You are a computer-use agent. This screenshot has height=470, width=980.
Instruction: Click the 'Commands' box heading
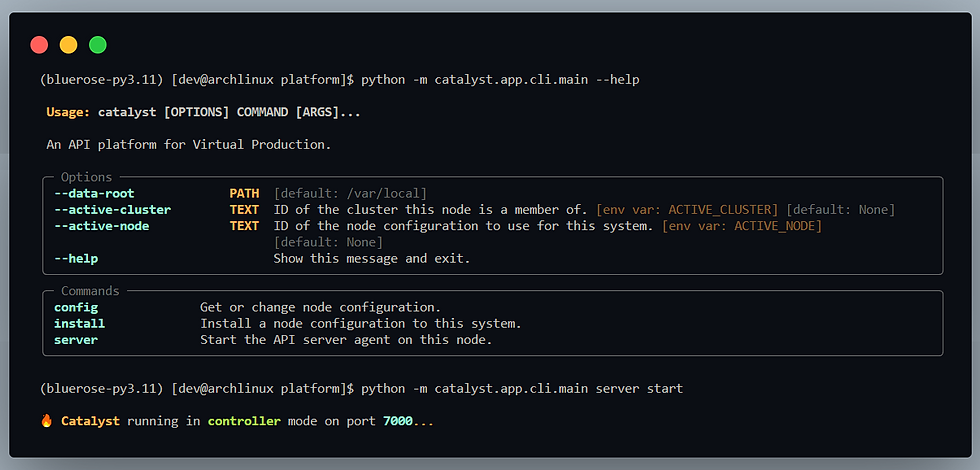pos(90,291)
